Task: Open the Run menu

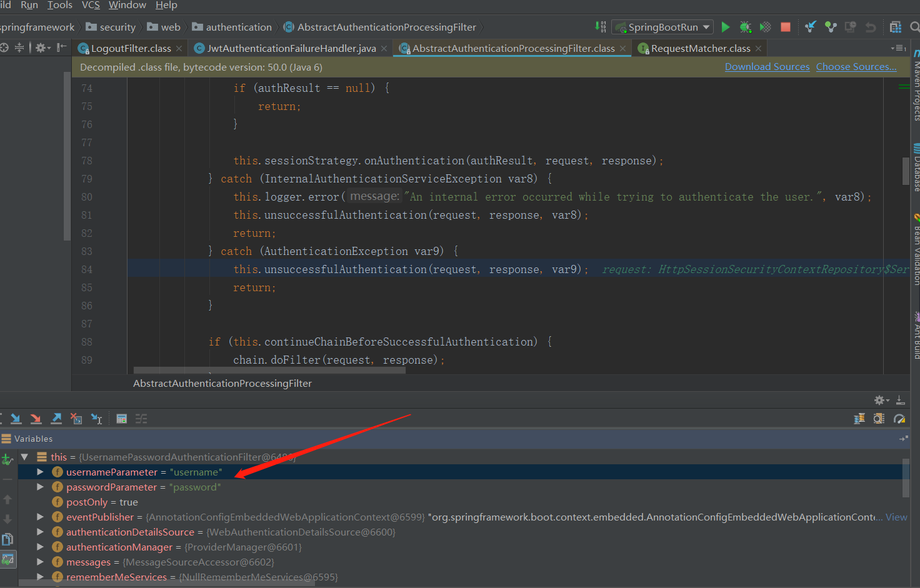Action: coord(29,5)
